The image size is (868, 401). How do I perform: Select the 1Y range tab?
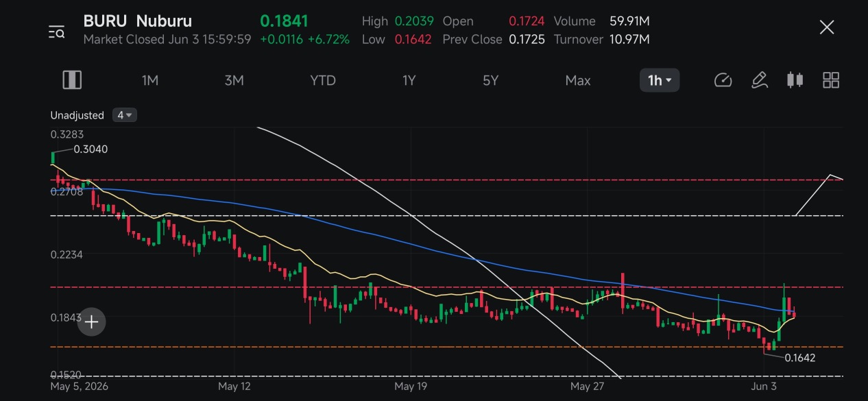click(409, 80)
